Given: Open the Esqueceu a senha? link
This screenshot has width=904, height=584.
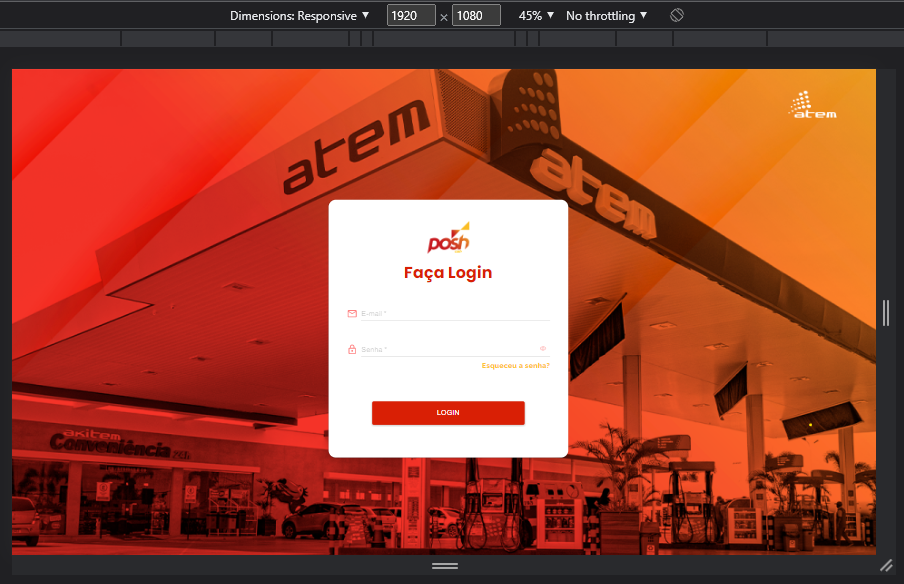Looking at the screenshot, I should click(515, 366).
